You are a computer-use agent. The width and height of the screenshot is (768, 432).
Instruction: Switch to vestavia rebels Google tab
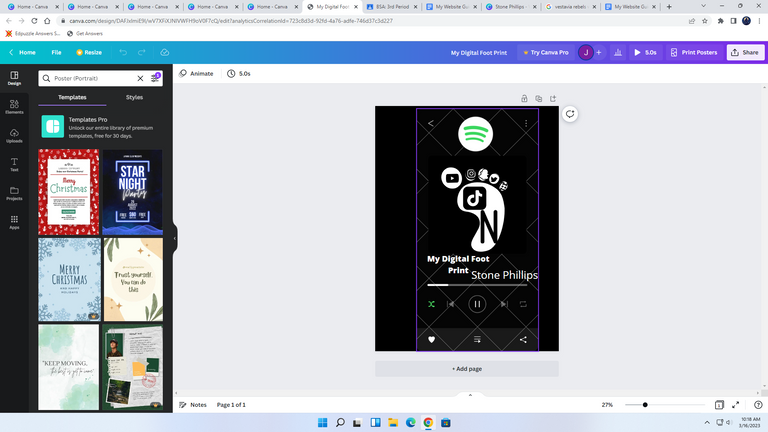pos(571,6)
